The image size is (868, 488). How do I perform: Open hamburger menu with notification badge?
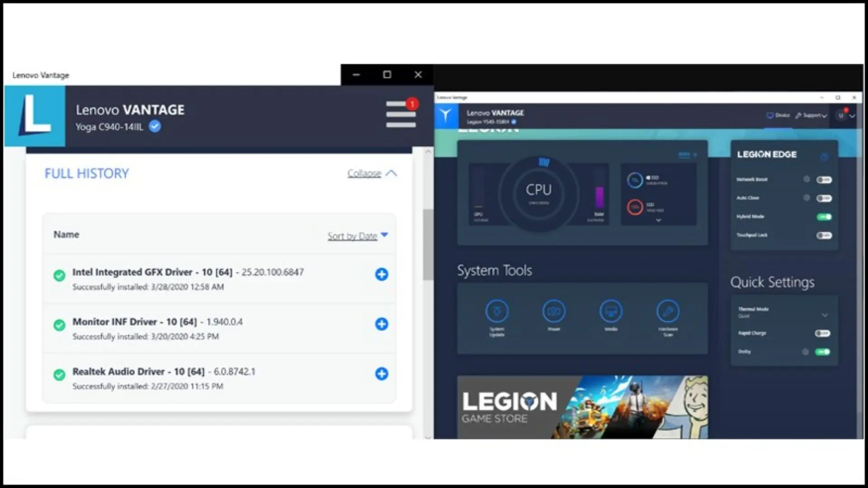click(401, 114)
